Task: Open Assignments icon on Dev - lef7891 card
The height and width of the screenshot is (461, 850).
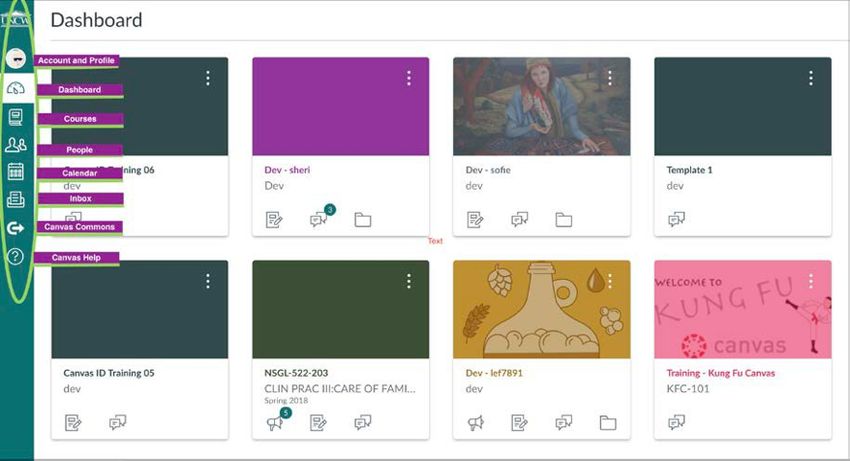Action: tap(519, 422)
